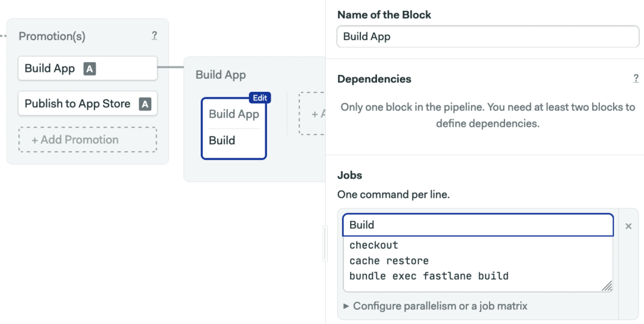Select the Build App block in the pipeline
This screenshot has width=644, height=324.
pos(234,114)
